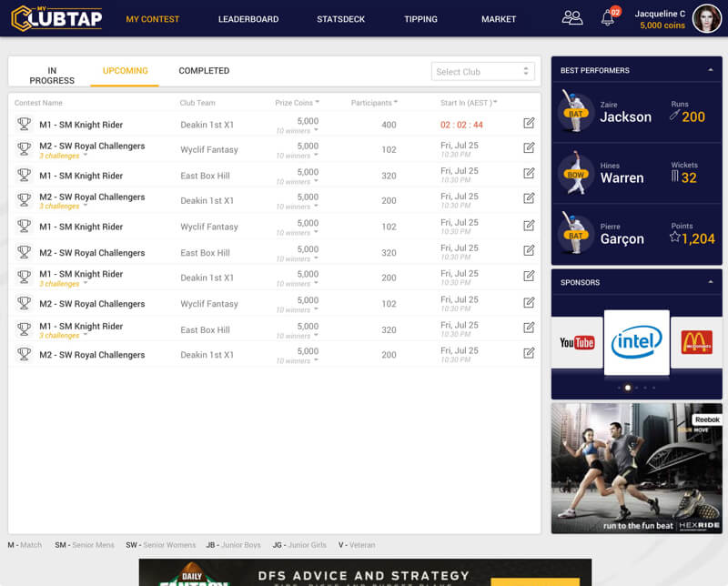728x586 pixels.
Task: Collapse the Sponsors panel
Action: coord(711,282)
